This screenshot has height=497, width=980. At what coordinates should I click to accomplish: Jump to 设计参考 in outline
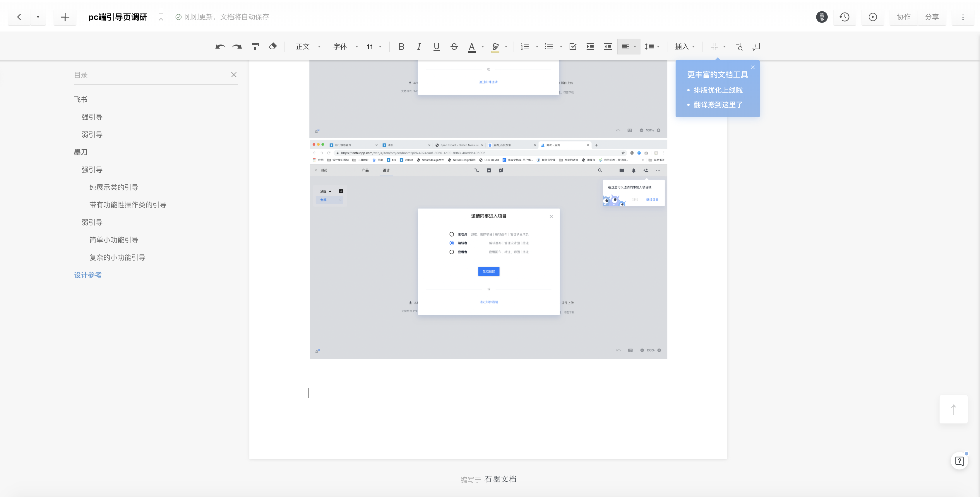click(88, 275)
